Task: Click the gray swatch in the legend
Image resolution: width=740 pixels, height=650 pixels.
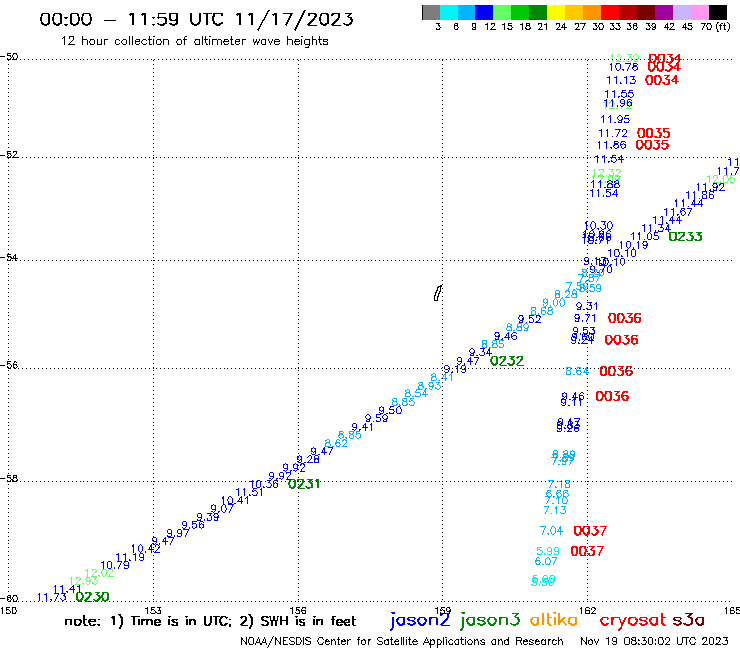Action: pyautogui.click(x=431, y=13)
